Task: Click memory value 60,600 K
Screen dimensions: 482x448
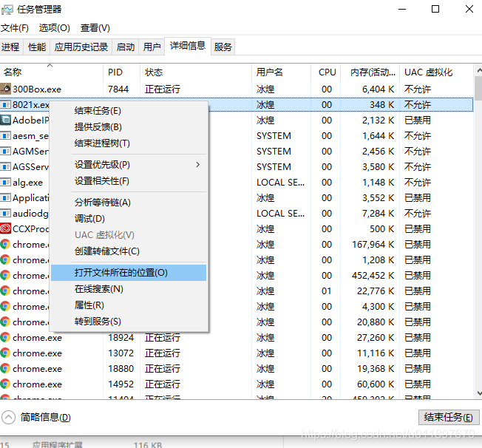Action: [x=376, y=384]
